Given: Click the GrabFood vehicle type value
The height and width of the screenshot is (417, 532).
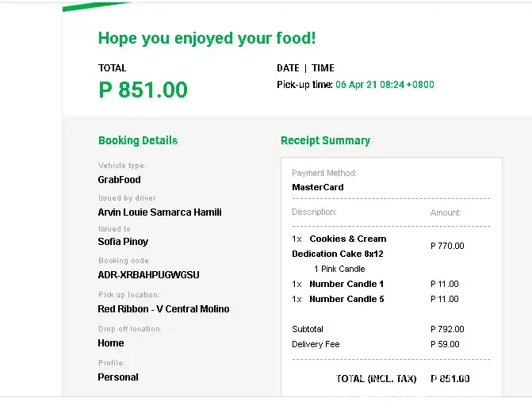Looking at the screenshot, I should pos(119,180).
